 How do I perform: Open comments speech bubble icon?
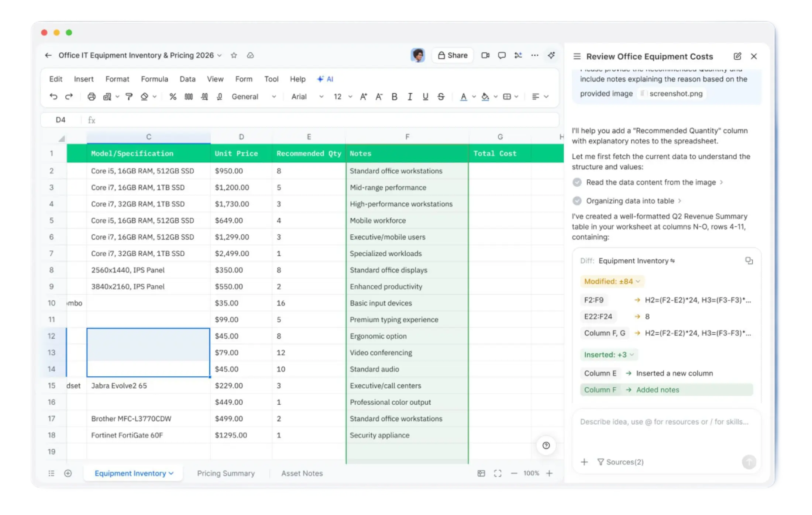501,55
